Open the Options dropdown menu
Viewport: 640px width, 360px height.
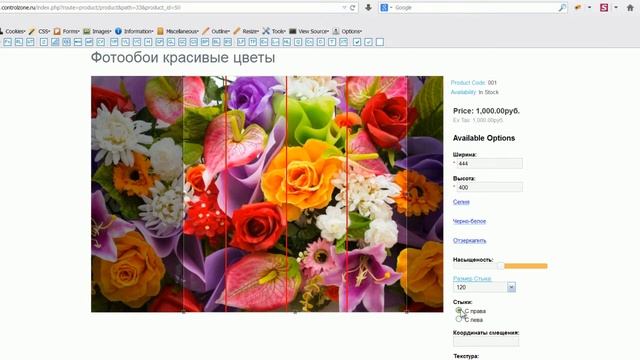click(x=347, y=31)
